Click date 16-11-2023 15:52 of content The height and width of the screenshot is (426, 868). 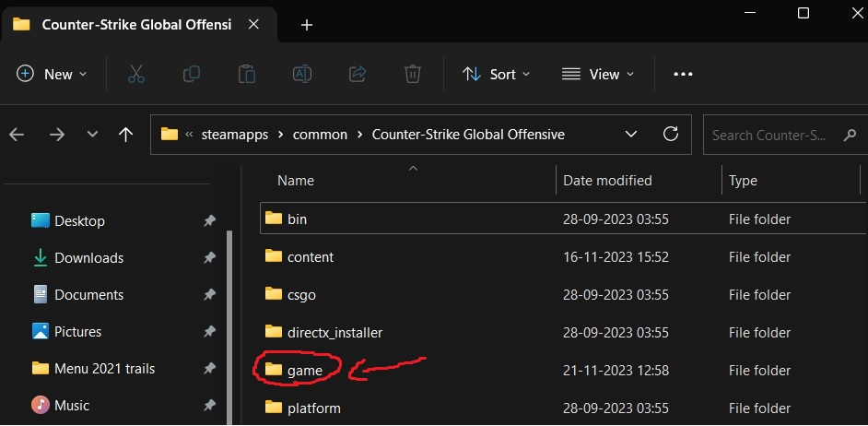coord(616,257)
